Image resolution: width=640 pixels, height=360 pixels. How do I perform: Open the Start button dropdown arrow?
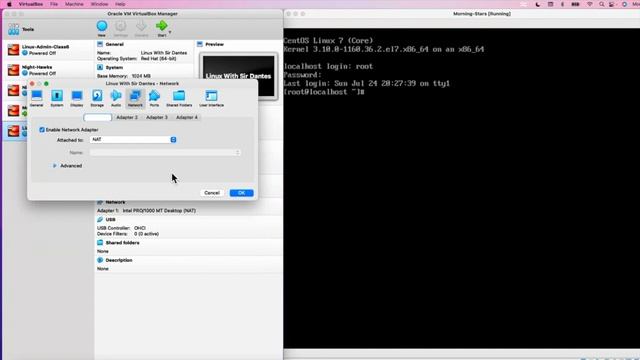pyautogui.click(x=170, y=32)
